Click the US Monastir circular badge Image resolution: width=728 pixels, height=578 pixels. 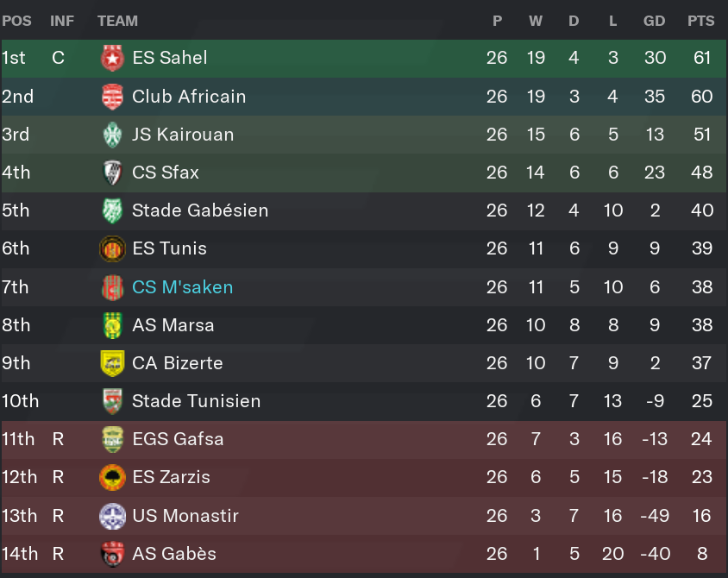pos(112,516)
